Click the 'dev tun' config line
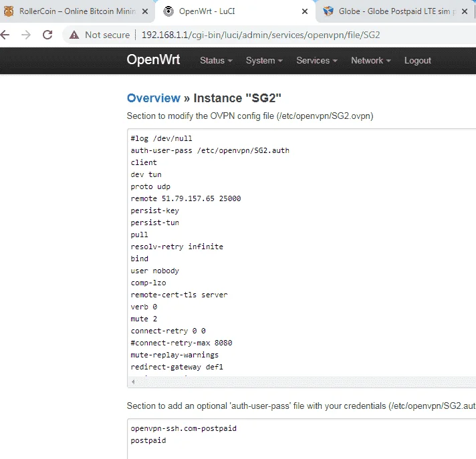This screenshot has width=476, height=459. coord(146,174)
